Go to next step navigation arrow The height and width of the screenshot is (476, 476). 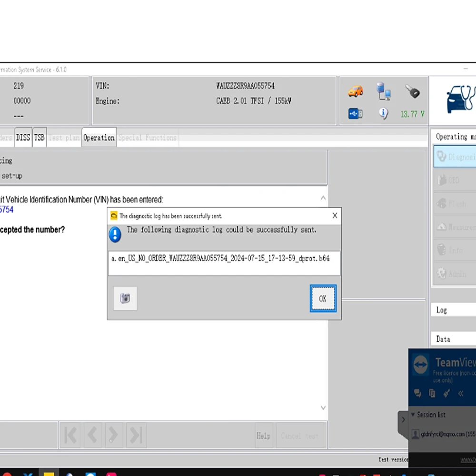[114, 435]
